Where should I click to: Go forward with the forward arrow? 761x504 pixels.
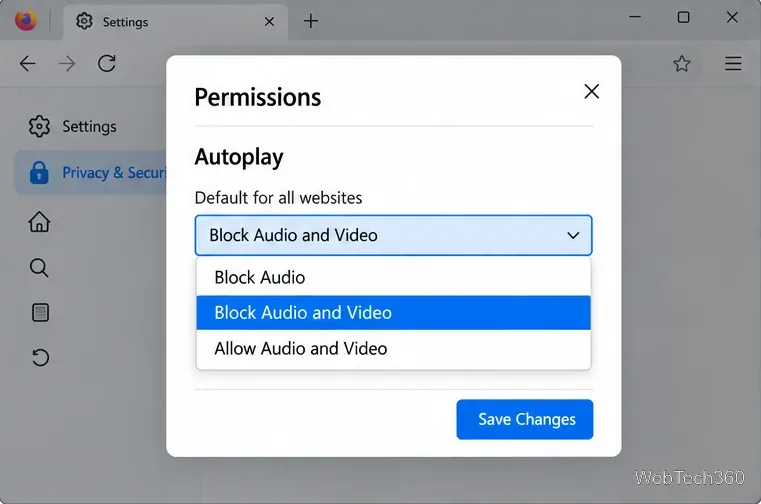(x=67, y=64)
